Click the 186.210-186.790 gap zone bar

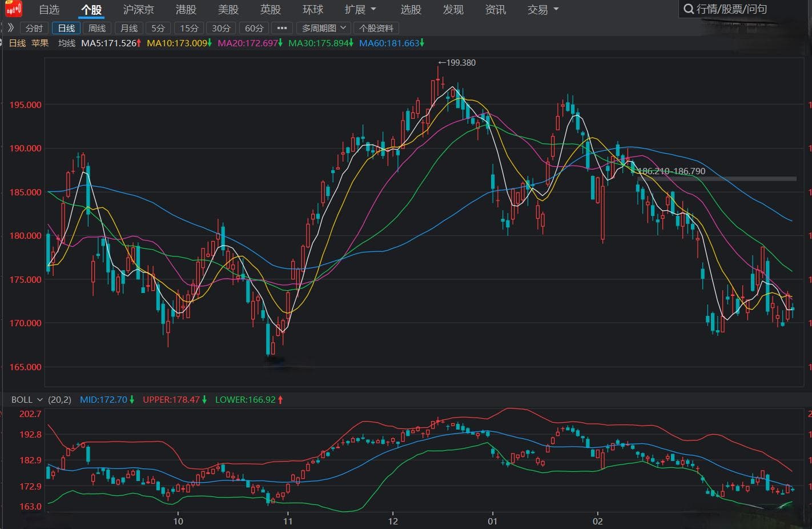(x=717, y=178)
